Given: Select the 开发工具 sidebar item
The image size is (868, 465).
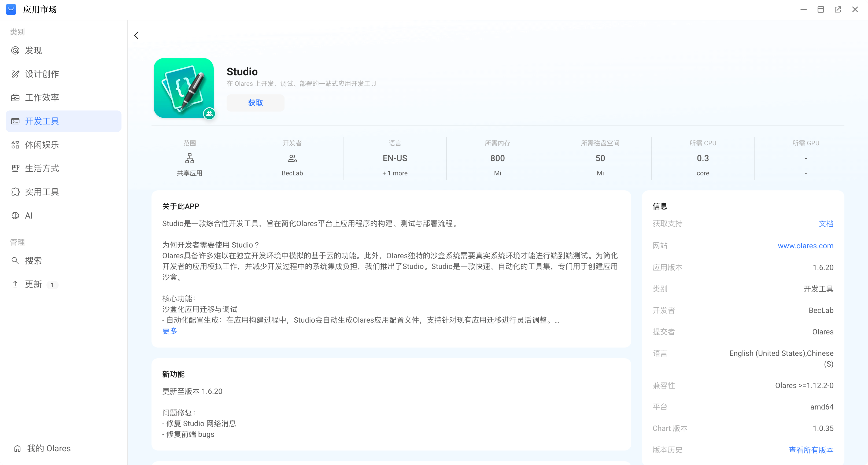Looking at the screenshot, I should click(42, 121).
